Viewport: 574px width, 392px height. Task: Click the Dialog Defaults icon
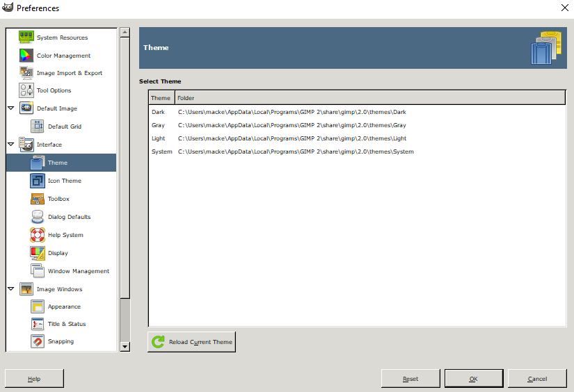coord(38,217)
